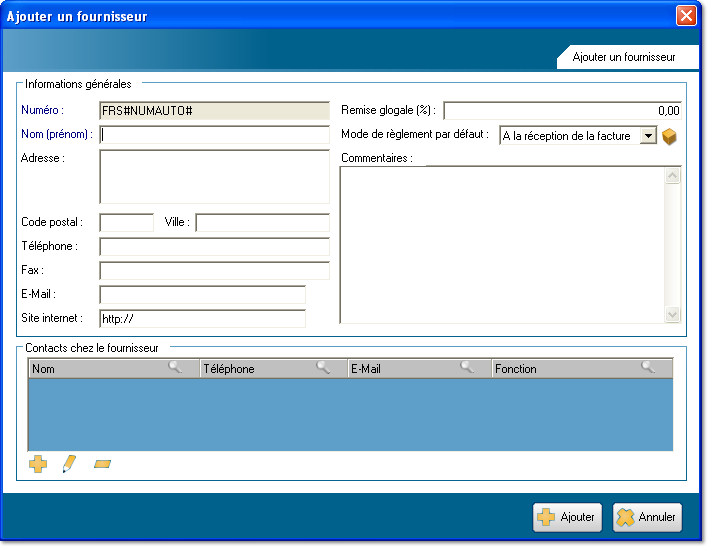Image resolution: width=712 pixels, height=551 pixels.
Task: Click the edit contact pencil icon
Action: click(69, 464)
